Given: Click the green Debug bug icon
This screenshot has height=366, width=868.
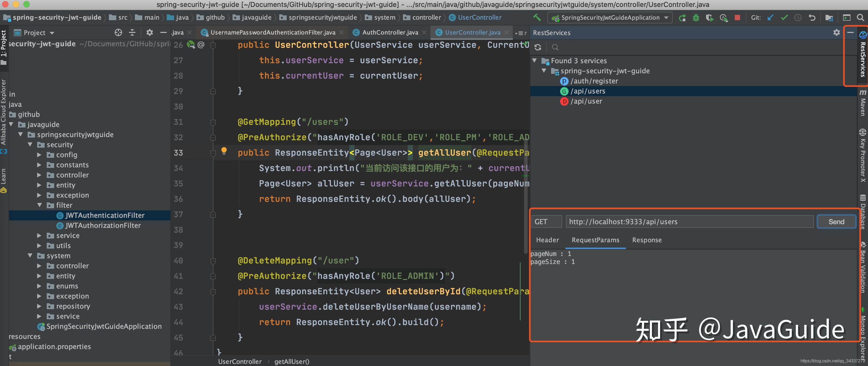Looking at the screenshot, I should (696, 18).
